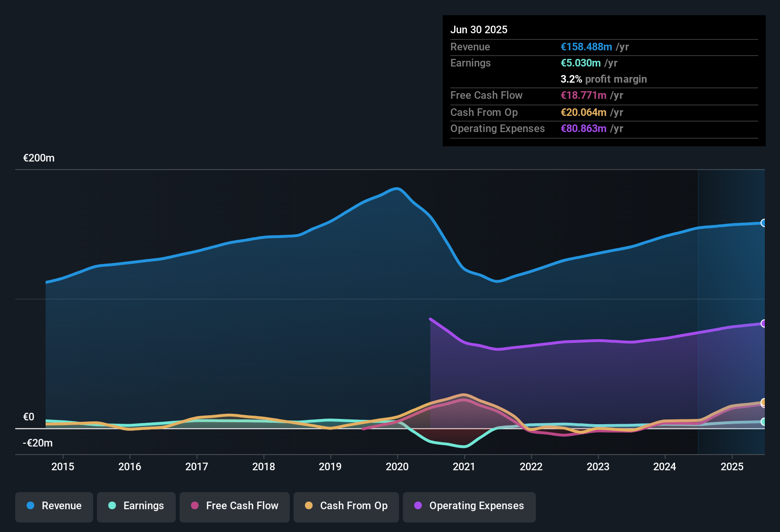
Task: Click the teal Earnings legend dot
Action: (x=112, y=506)
